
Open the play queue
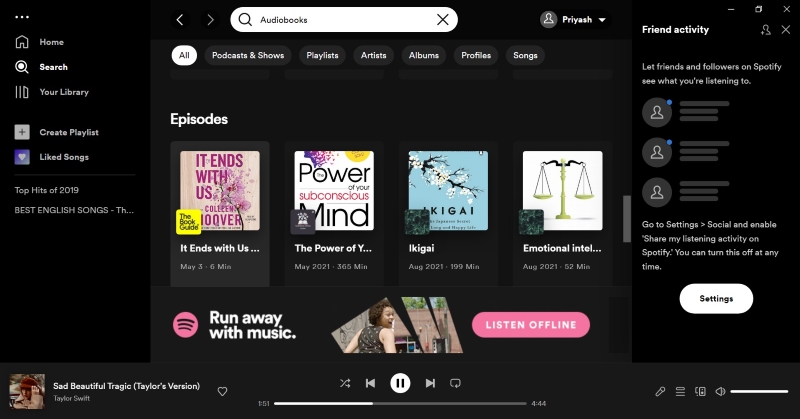click(680, 391)
